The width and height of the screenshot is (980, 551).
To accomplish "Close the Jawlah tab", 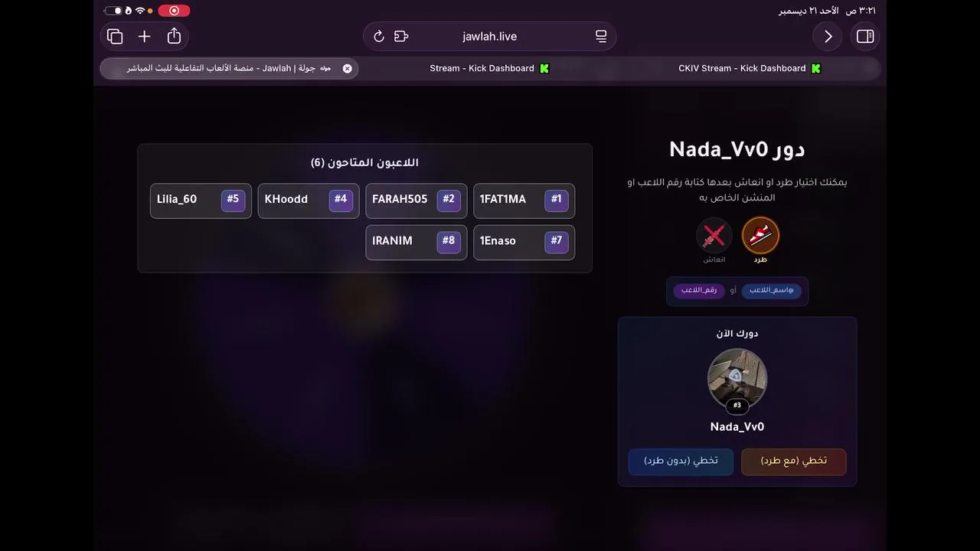I will pyautogui.click(x=347, y=68).
